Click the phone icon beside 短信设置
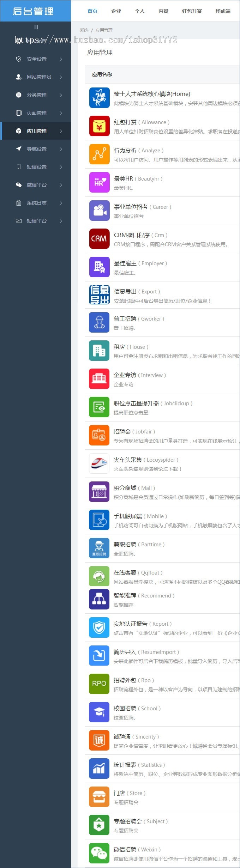This screenshot has width=240, height=868. (19, 167)
